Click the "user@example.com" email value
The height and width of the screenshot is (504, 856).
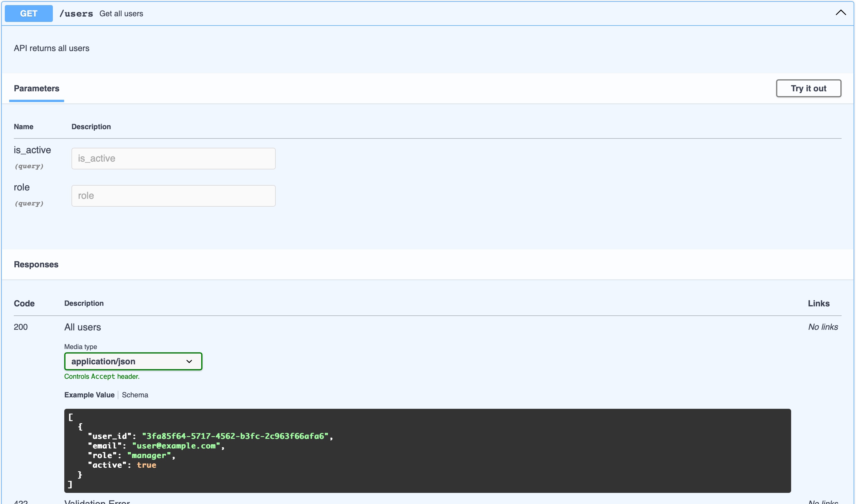click(x=176, y=446)
